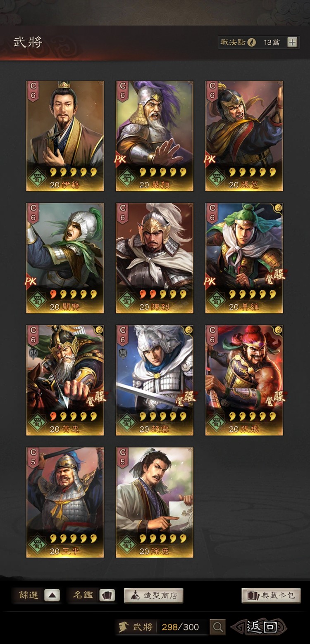Select the 徐庶 general card
310x644 pixels.
tap(155, 502)
